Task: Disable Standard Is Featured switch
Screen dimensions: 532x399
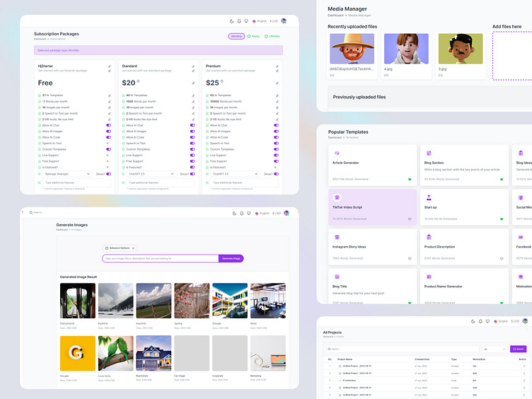Action: [x=192, y=167]
